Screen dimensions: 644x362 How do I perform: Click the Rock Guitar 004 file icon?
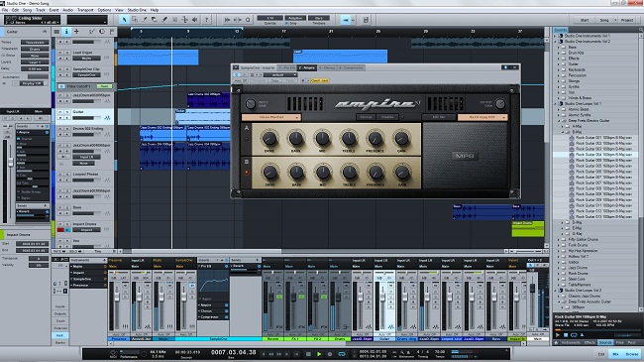pyautogui.click(x=572, y=155)
